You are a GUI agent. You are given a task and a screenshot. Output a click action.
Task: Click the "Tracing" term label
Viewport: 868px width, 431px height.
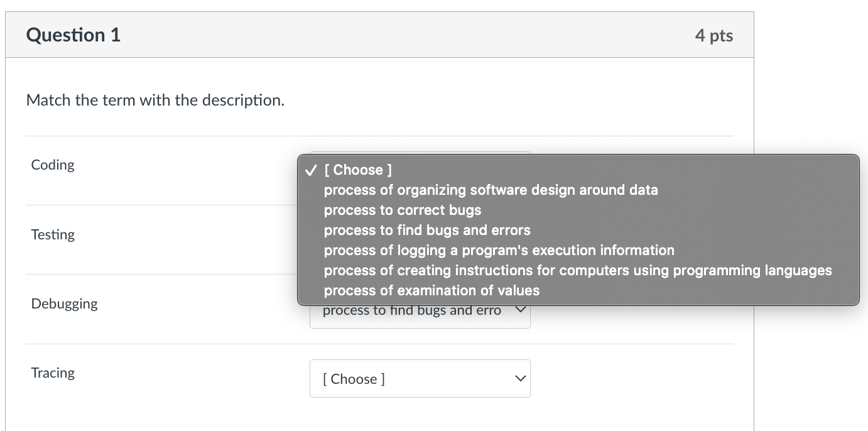tap(53, 373)
